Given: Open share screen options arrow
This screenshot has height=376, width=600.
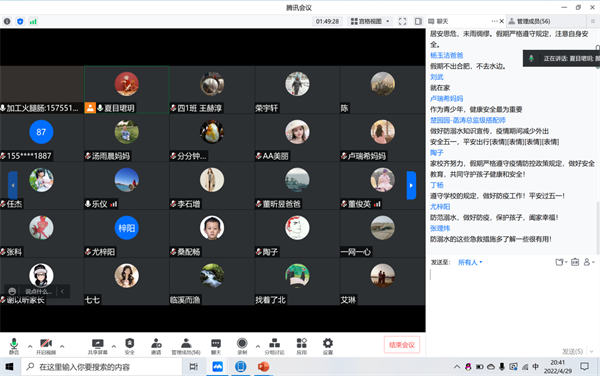Looking at the screenshot, I should [x=114, y=346].
